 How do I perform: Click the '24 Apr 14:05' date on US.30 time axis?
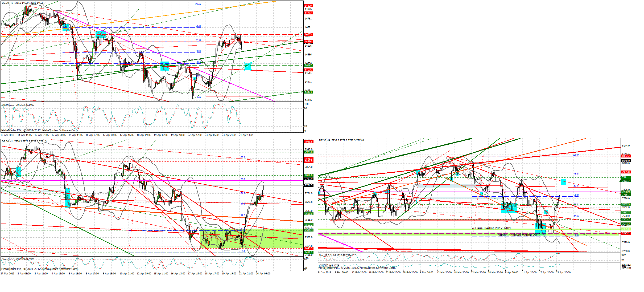pos(246,135)
